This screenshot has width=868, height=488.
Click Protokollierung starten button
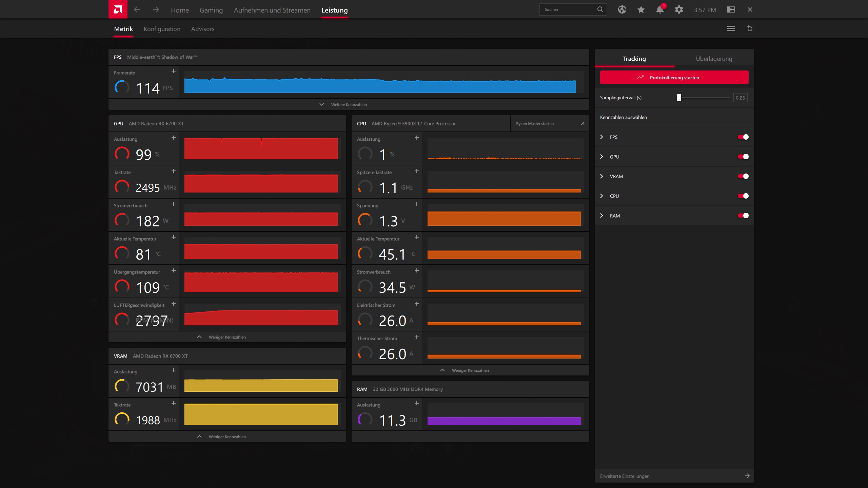click(x=674, y=77)
